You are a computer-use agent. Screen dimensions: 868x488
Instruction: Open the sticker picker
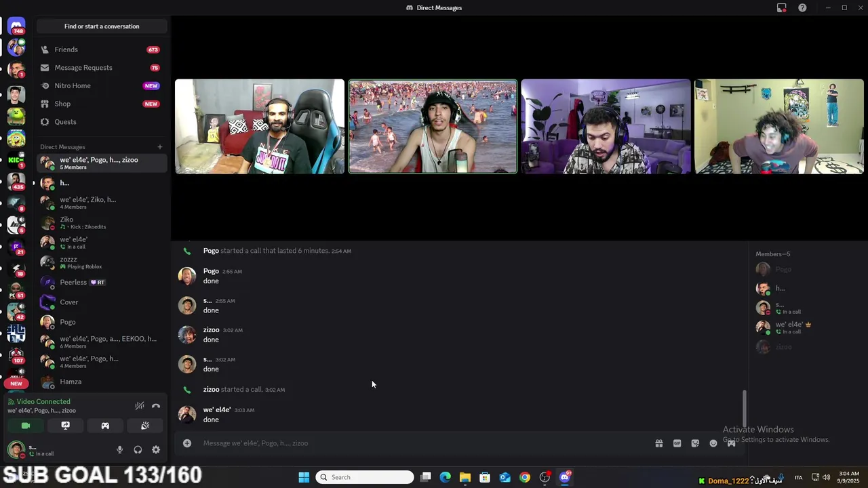[x=695, y=443]
